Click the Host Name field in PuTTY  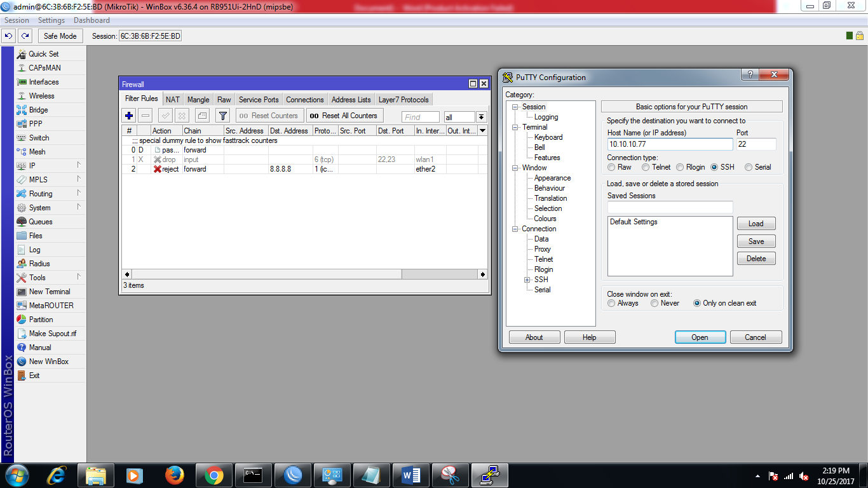pos(669,144)
